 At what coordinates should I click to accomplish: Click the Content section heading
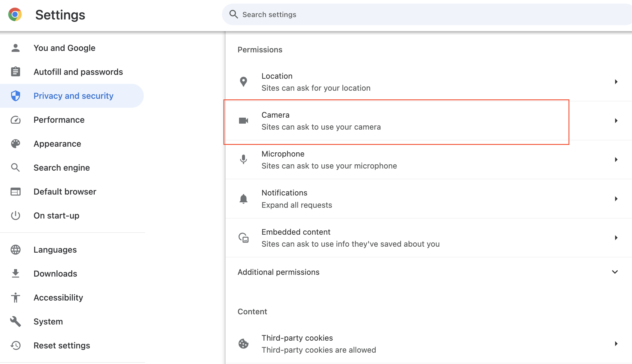click(x=252, y=312)
